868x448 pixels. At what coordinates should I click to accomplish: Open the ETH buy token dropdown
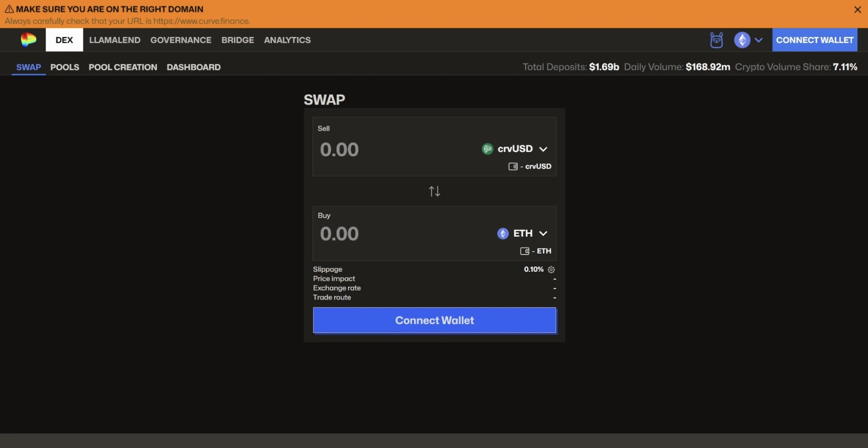pos(522,233)
